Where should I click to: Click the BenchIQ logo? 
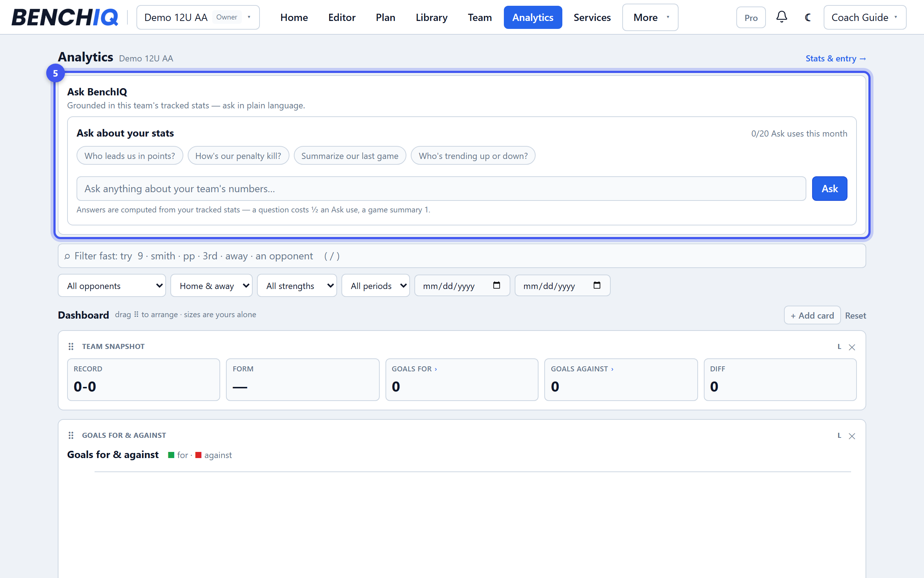point(65,17)
